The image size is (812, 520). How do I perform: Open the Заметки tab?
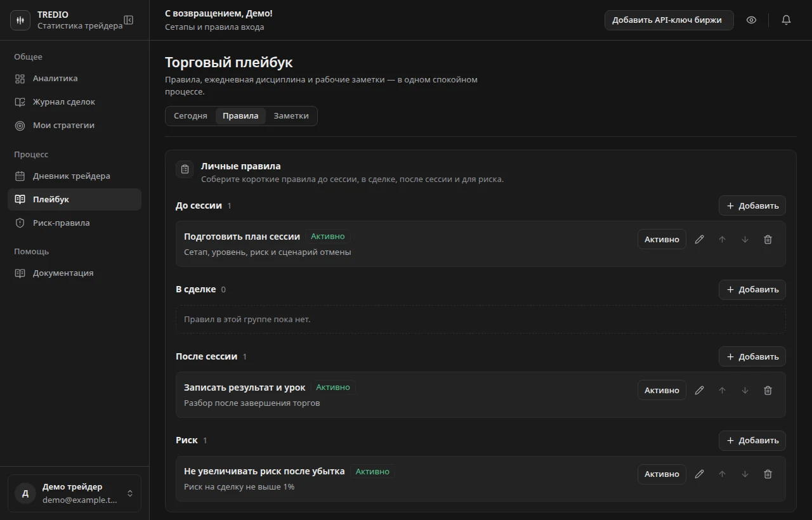(291, 116)
